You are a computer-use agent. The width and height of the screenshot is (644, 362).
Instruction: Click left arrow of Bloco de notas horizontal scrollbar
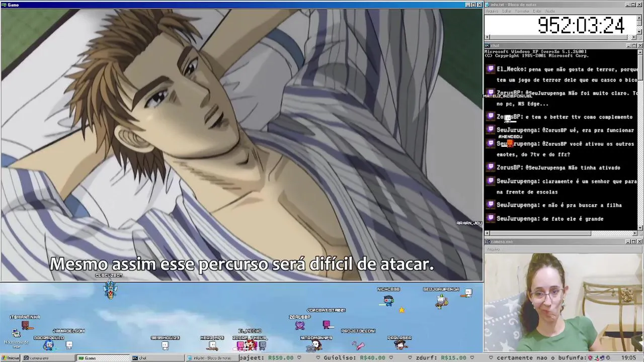point(487,37)
